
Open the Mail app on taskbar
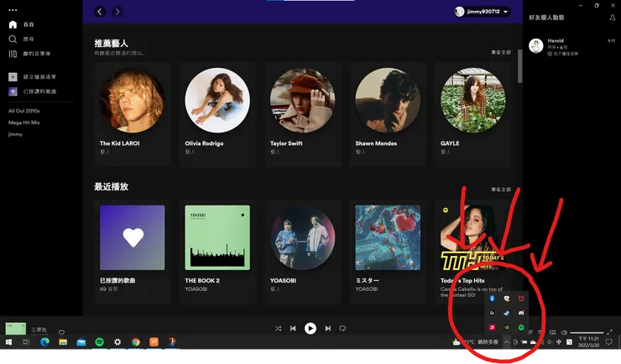(x=81, y=342)
